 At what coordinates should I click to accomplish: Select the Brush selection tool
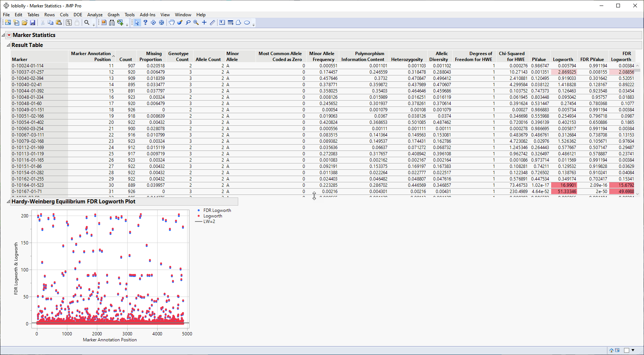(180, 23)
